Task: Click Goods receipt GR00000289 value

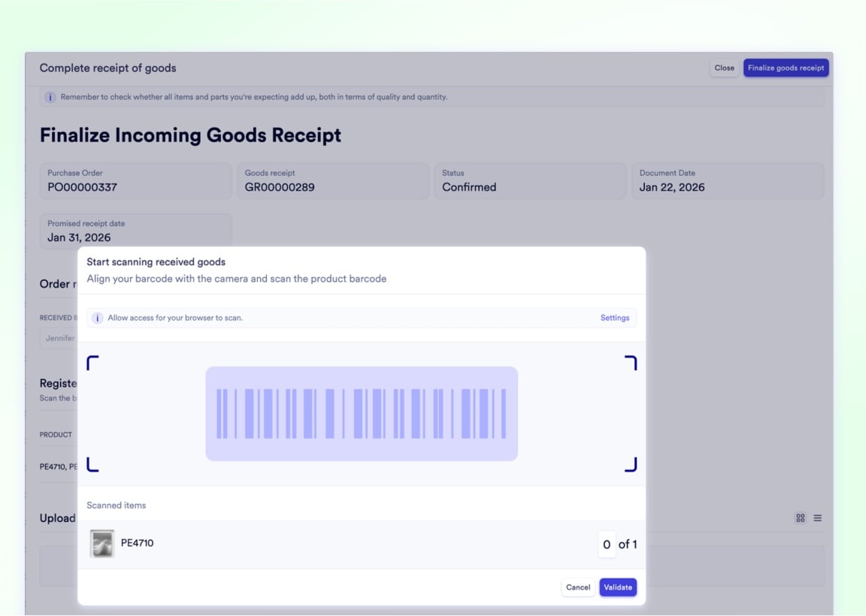Action: (x=280, y=187)
